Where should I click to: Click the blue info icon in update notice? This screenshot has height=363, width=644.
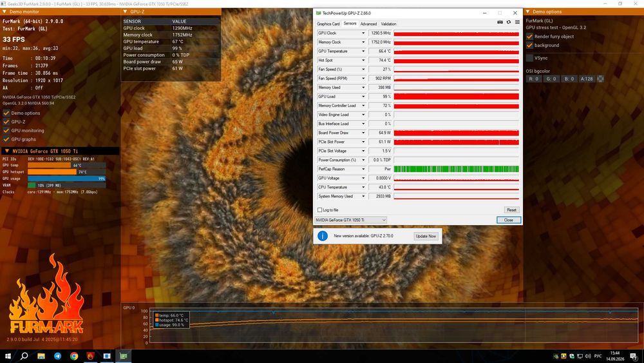tap(323, 236)
